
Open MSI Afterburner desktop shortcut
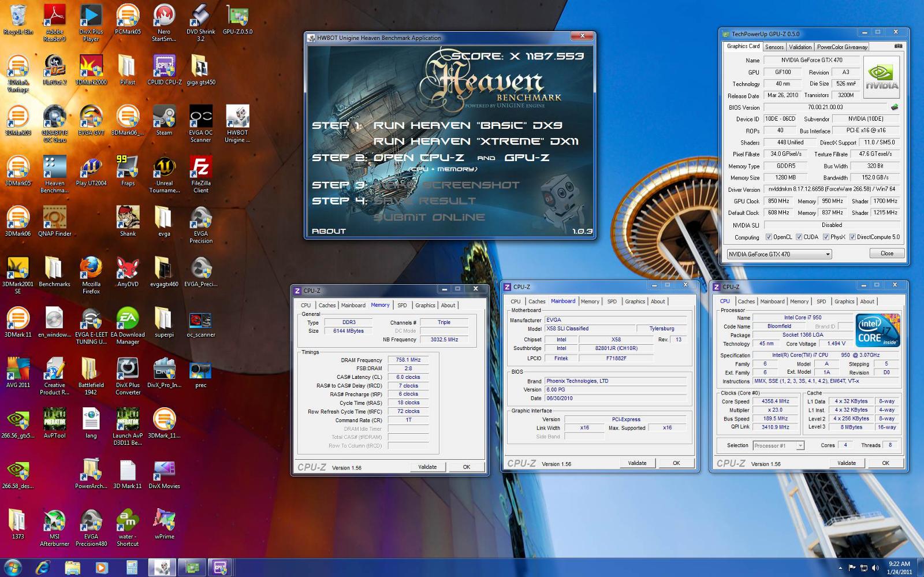tap(54, 528)
